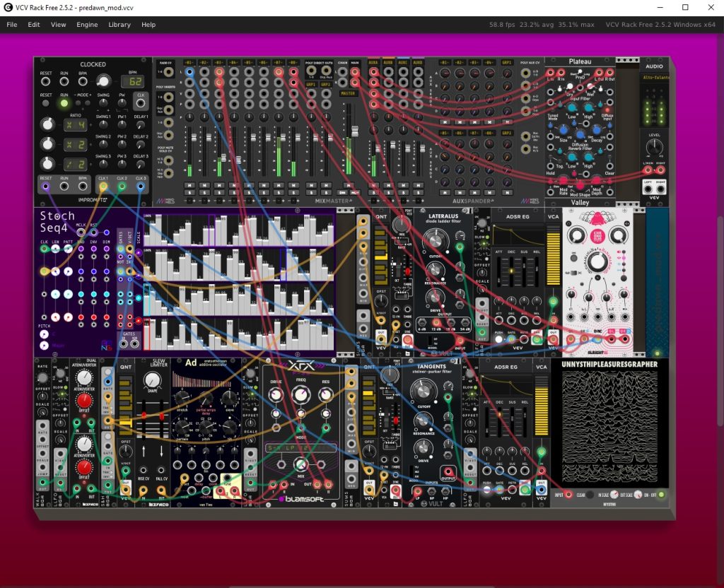
Task: Mute AuxSpander send column -01-
Action: tap(445, 122)
